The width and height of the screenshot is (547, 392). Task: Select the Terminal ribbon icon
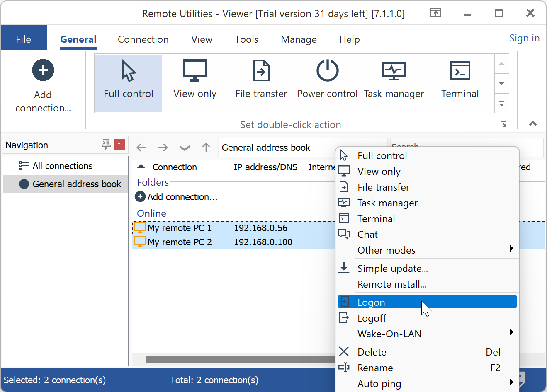[460, 71]
